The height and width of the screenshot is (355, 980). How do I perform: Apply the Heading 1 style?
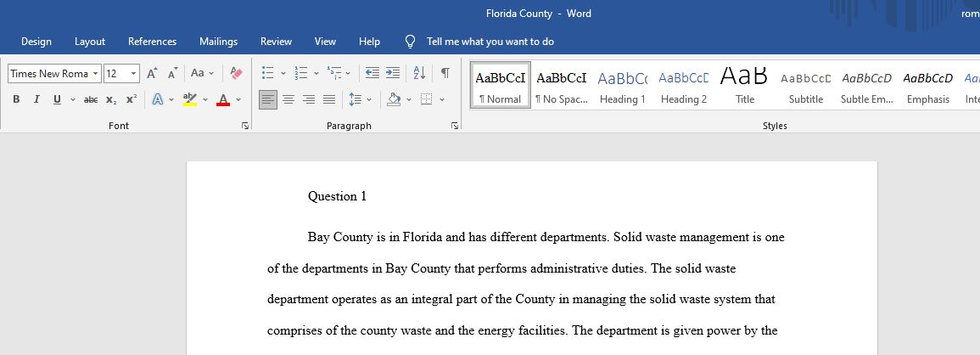(x=623, y=85)
